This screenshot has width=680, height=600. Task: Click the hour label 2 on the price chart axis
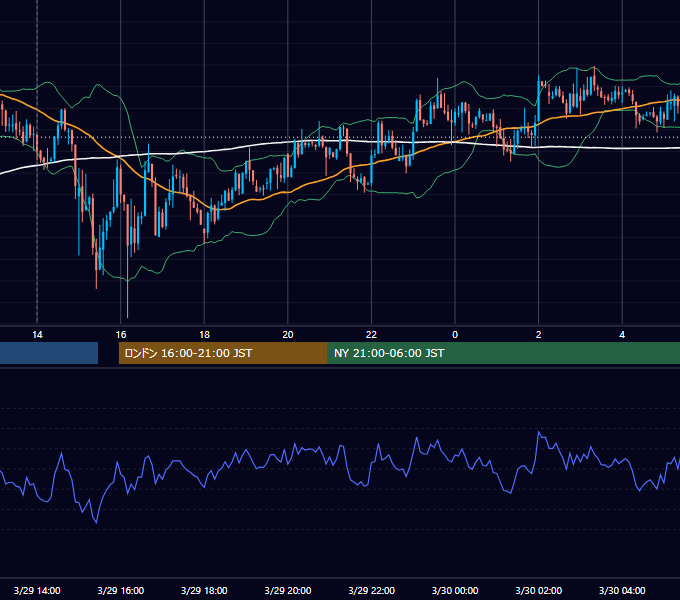[x=539, y=335]
